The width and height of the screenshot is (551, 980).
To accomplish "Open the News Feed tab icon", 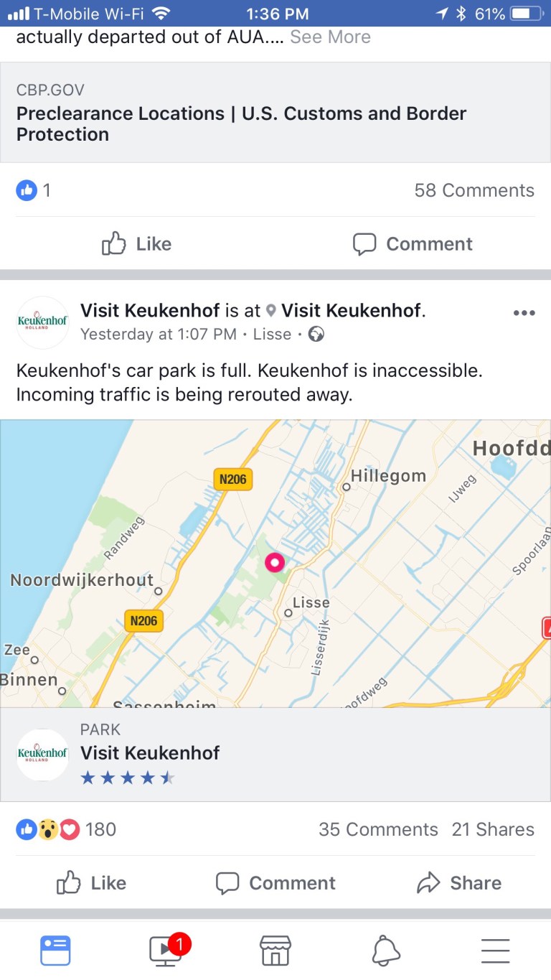I will coord(55,950).
